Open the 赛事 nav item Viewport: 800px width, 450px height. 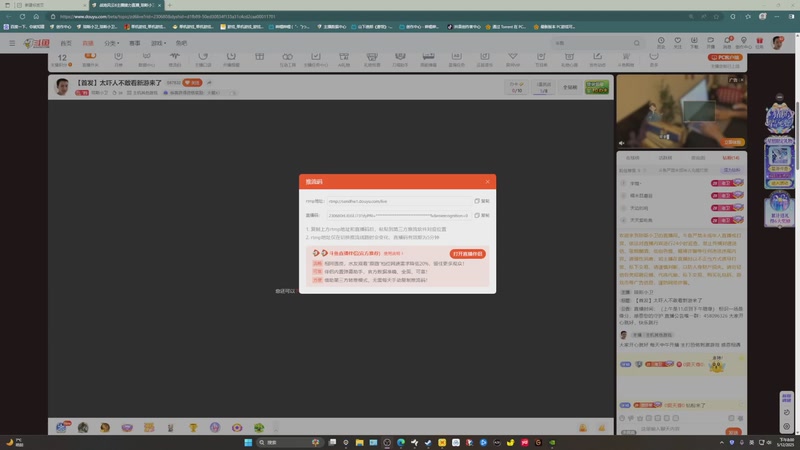click(135, 43)
